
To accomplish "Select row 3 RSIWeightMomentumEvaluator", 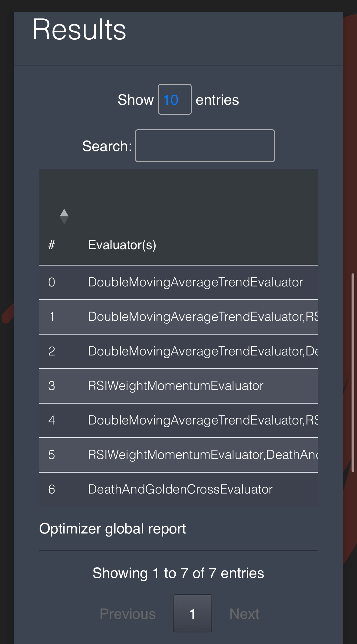I will pos(175,386).
